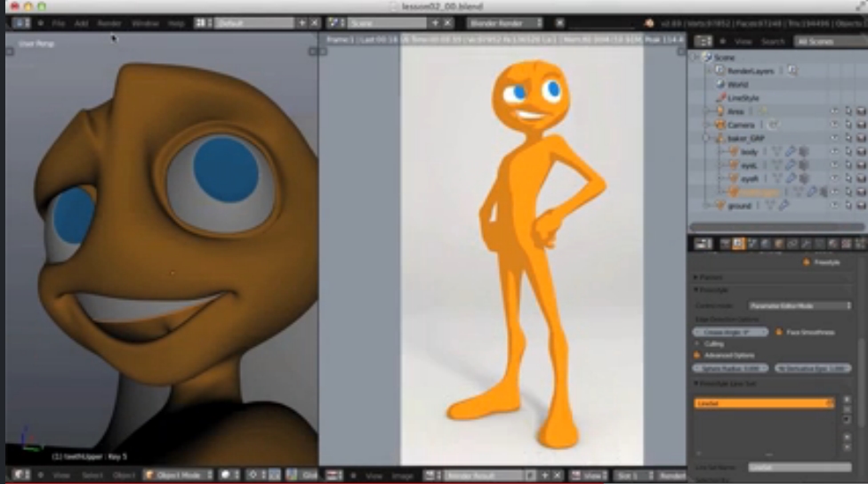Open the Texture properties tab
The height and width of the screenshot is (484, 868).
click(846, 244)
